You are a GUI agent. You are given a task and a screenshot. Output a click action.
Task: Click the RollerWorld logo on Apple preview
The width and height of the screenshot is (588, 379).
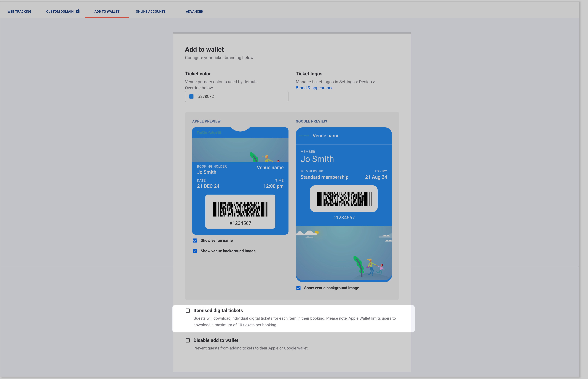point(209,132)
